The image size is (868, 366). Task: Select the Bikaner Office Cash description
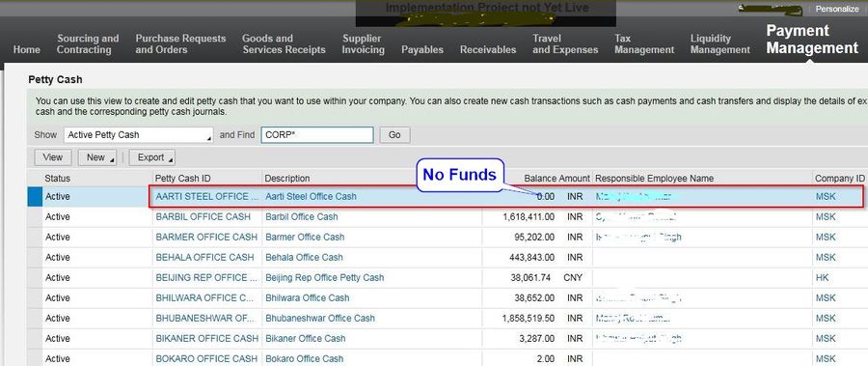coord(305,338)
